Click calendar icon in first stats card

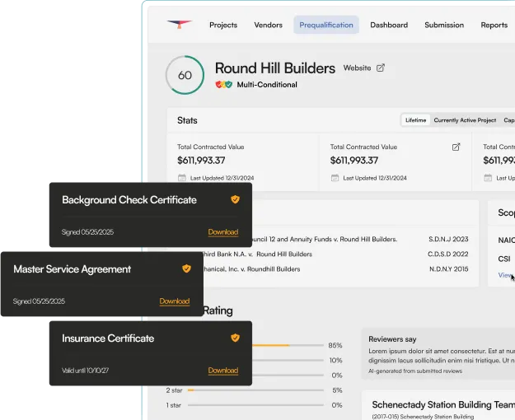pyautogui.click(x=181, y=178)
